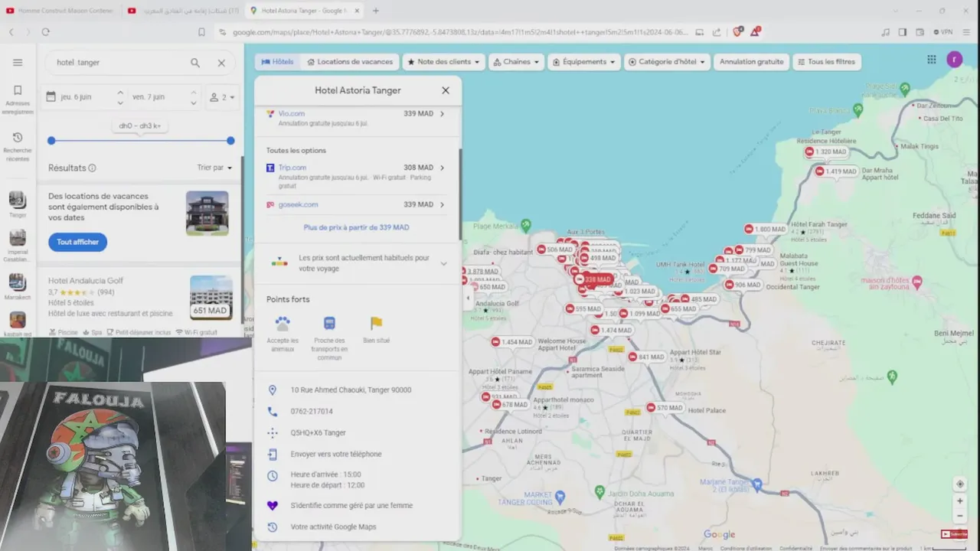
Task: Click the purple heart 'géré par une femme' icon
Action: (x=272, y=505)
